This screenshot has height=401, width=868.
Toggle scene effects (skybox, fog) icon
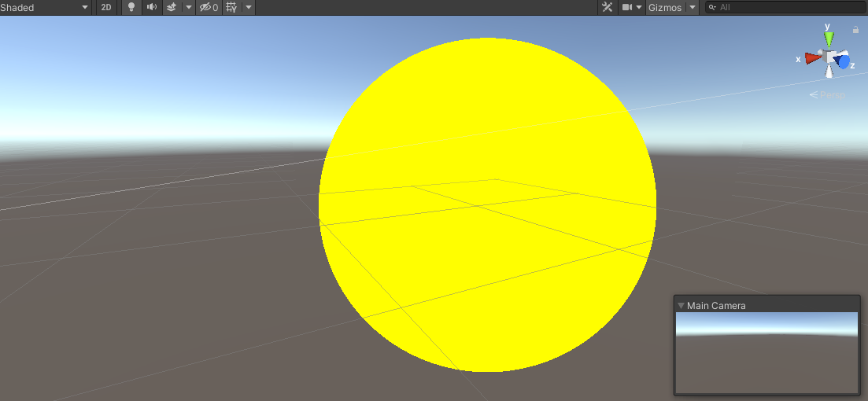[171, 7]
